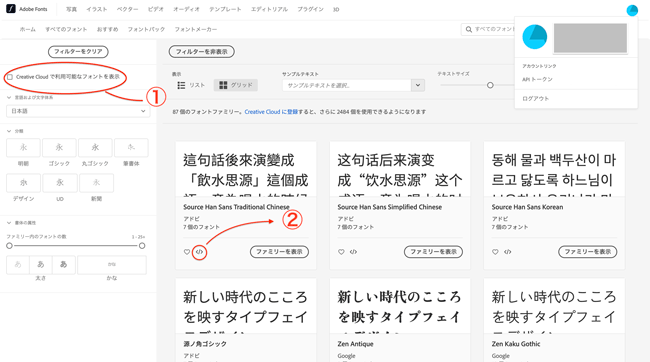Open the Zen Antique font card

point(400,320)
